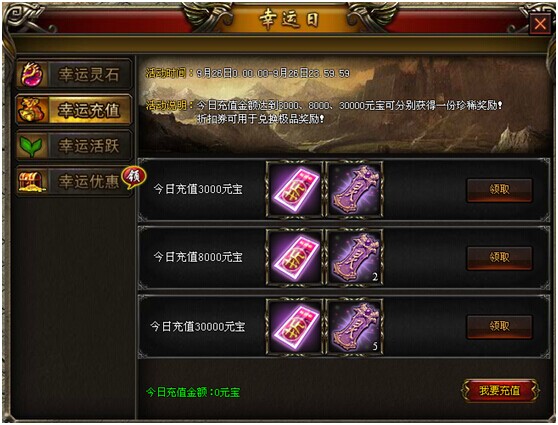Screen dimensions: 558x425
Task: Close the 幸运日 window
Action: (x=540, y=24)
